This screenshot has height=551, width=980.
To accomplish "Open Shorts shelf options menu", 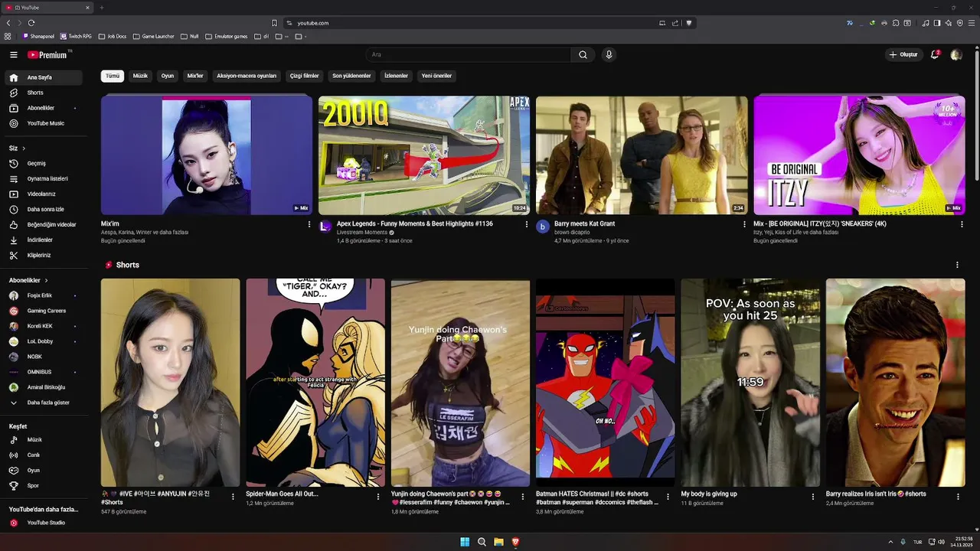I will 957,265.
